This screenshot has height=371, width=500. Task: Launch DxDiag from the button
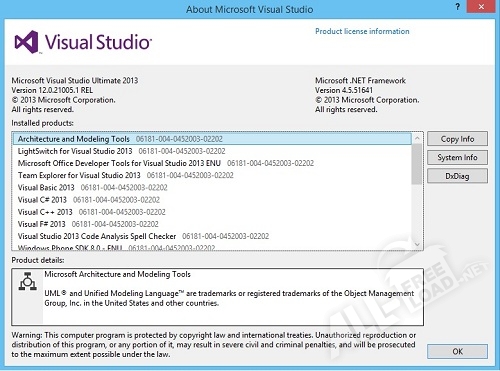coord(457,176)
